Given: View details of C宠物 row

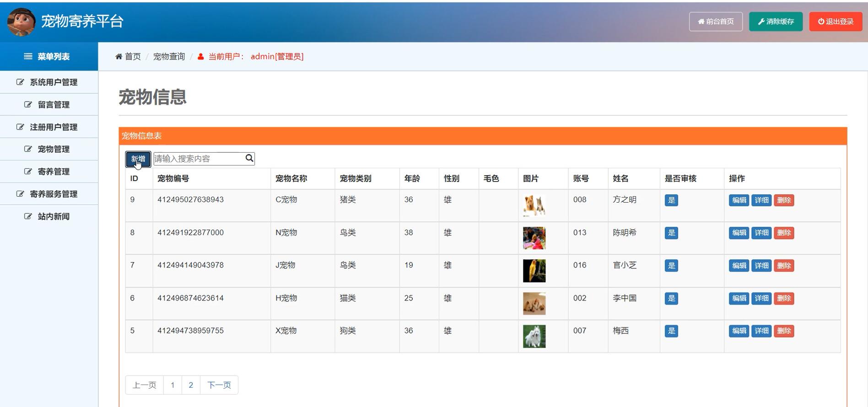Looking at the screenshot, I should pos(761,200).
